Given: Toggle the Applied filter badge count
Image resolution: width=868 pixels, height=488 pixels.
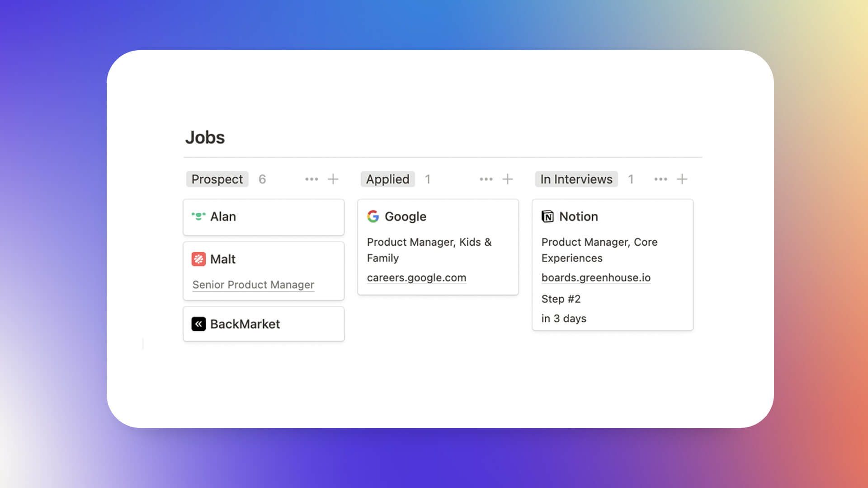Looking at the screenshot, I should [x=427, y=179].
